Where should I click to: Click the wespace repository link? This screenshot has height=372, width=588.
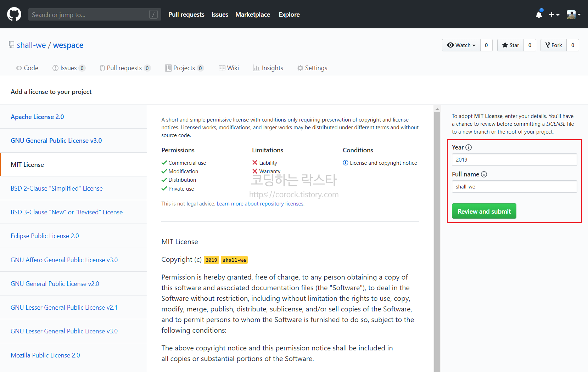tap(68, 45)
